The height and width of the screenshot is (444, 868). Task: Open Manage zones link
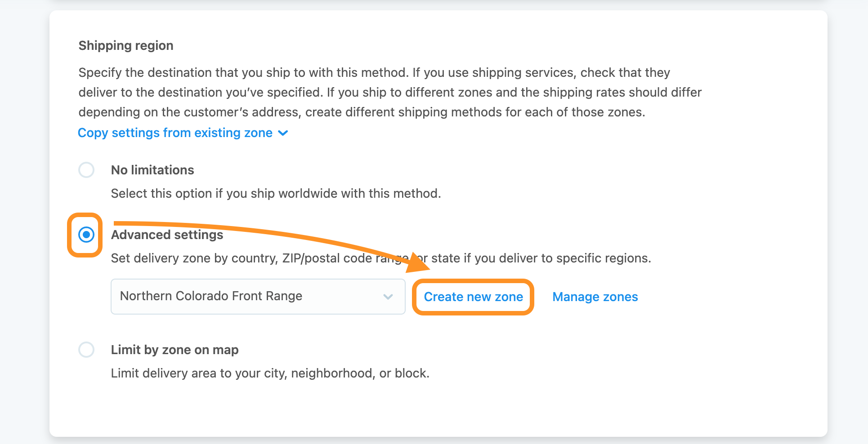click(x=595, y=297)
